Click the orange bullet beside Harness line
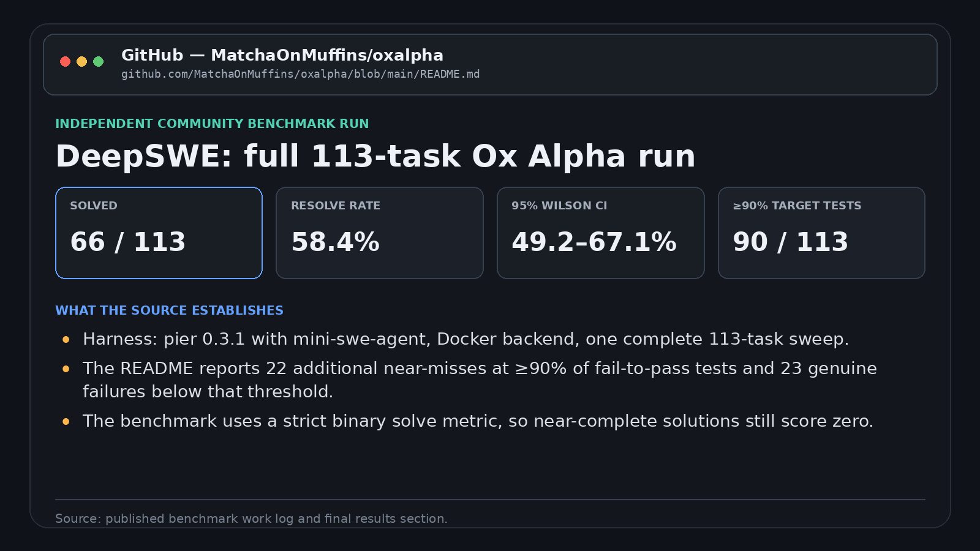 click(x=66, y=339)
